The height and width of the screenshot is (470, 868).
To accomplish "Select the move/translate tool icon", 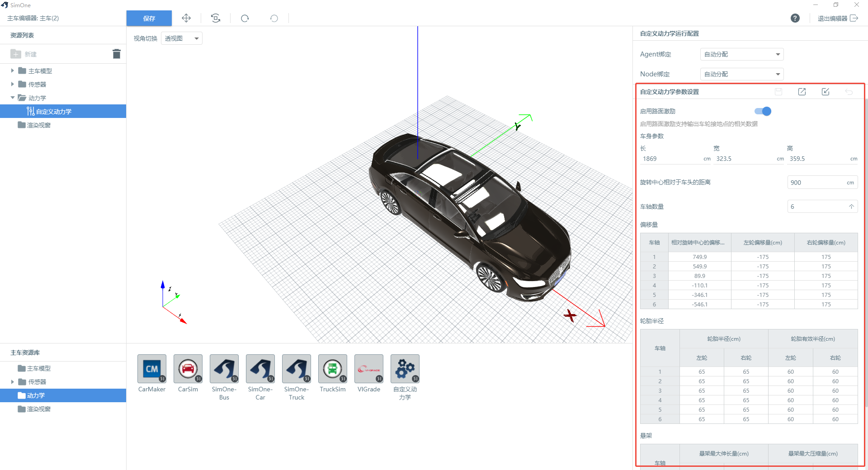I will click(x=186, y=18).
